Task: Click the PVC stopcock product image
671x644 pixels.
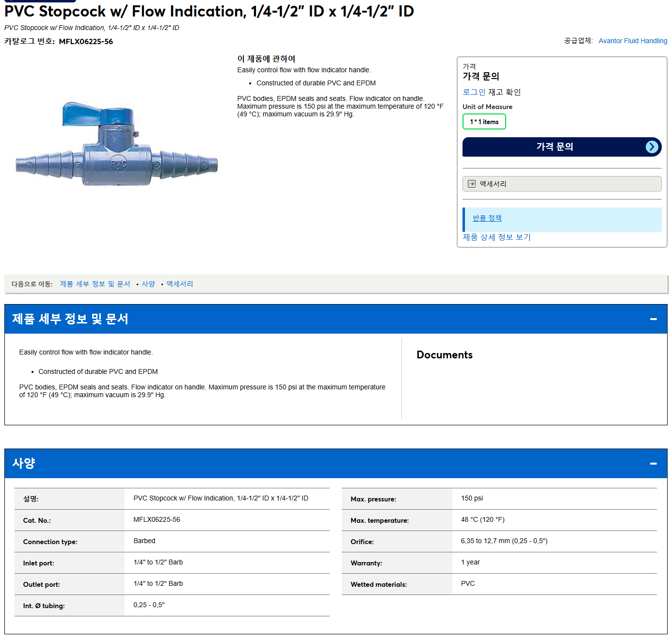Action: point(117,144)
